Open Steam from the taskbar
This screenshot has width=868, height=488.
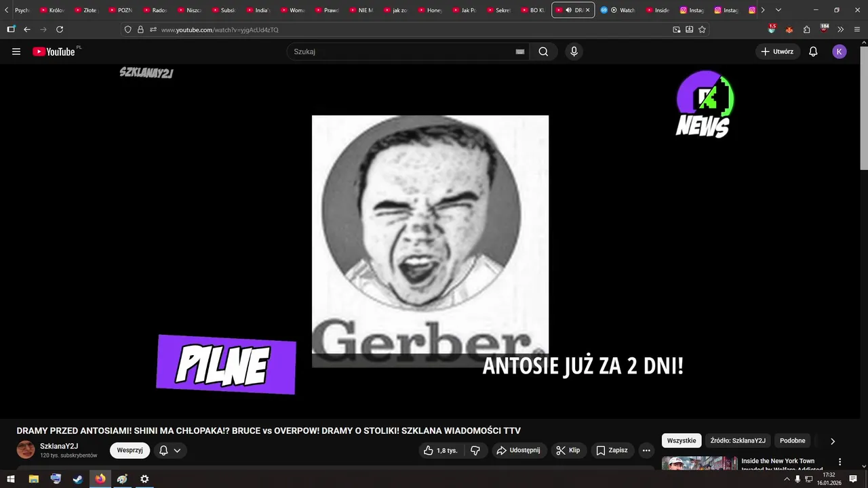[x=78, y=479]
